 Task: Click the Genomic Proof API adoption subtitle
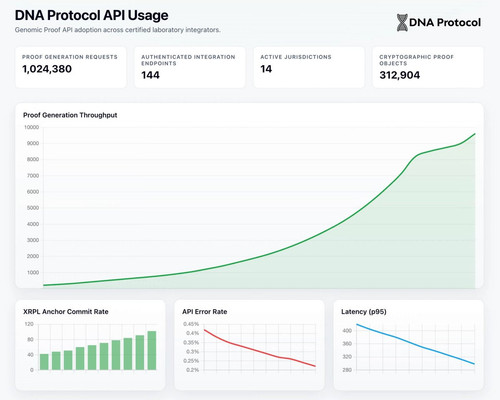(118, 30)
